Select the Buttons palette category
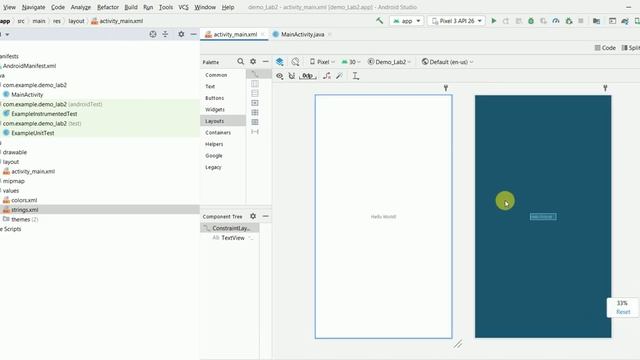The height and width of the screenshot is (360, 640). (x=214, y=98)
